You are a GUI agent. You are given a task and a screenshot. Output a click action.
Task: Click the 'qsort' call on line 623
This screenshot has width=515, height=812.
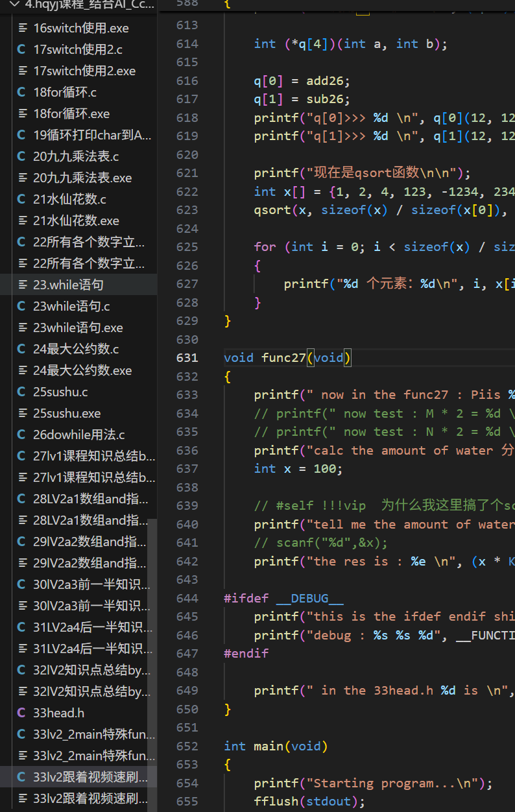pos(272,209)
